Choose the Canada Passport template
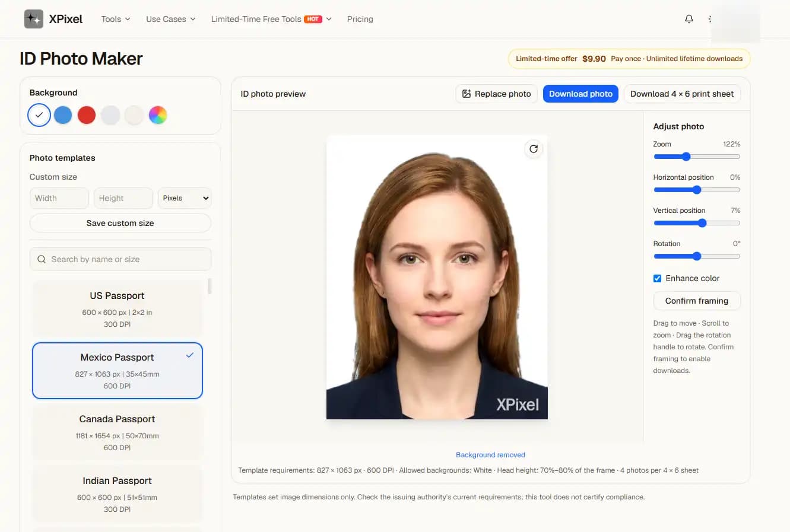This screenshot has width=790, height=532. [x=118, y=432]
